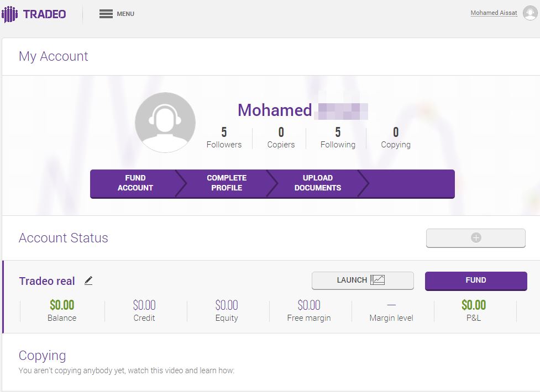Viewport: 540px width, 392px height.
Task: Click the Free margin $0.00 value
Action: [x=309, y=305]
